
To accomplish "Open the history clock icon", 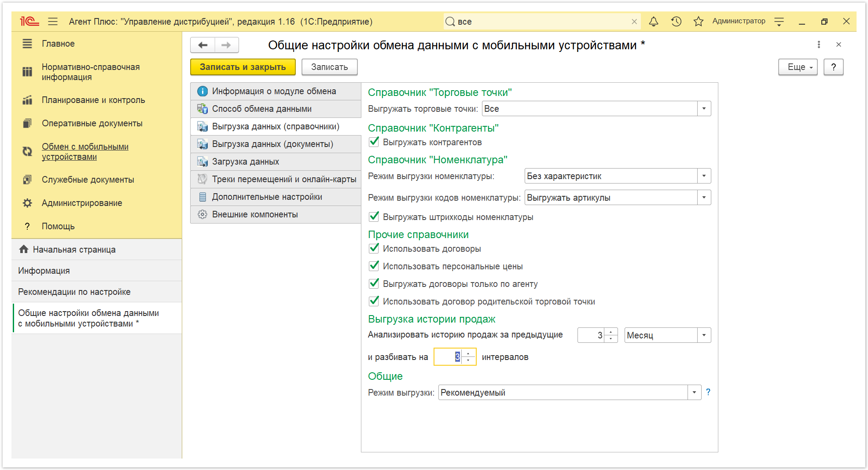I will pyautogui.click(x=676, y=21).
